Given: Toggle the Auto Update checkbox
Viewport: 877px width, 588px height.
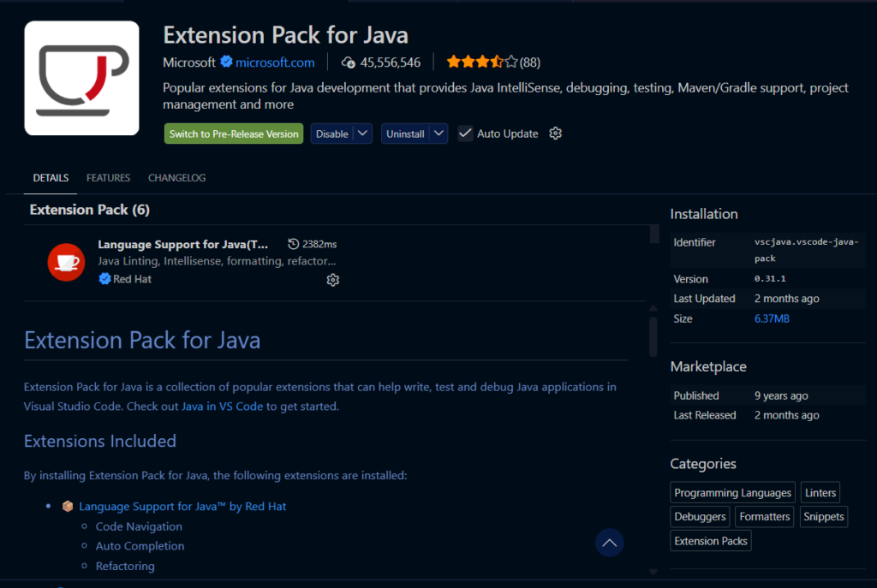Looking at the screenshot, I should point(465,134).
